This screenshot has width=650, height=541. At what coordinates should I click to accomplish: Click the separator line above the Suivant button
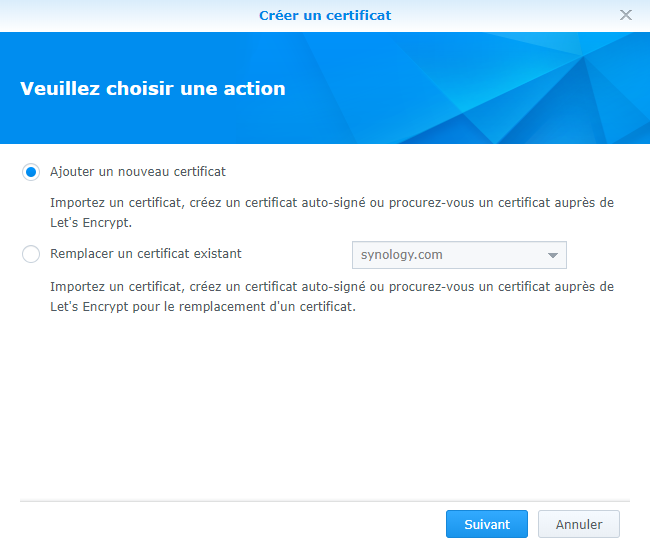[325, 499]
